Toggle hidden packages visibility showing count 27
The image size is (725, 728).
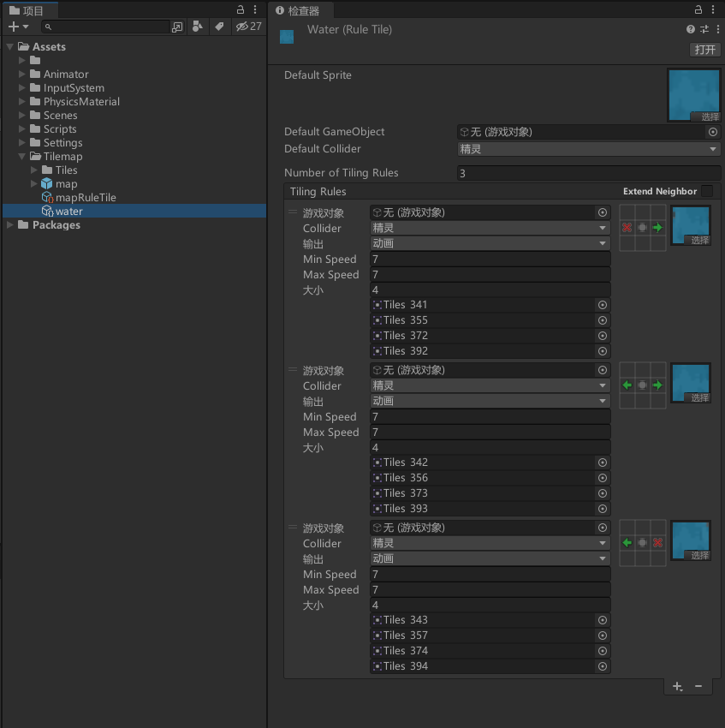[x=242, y=27]
